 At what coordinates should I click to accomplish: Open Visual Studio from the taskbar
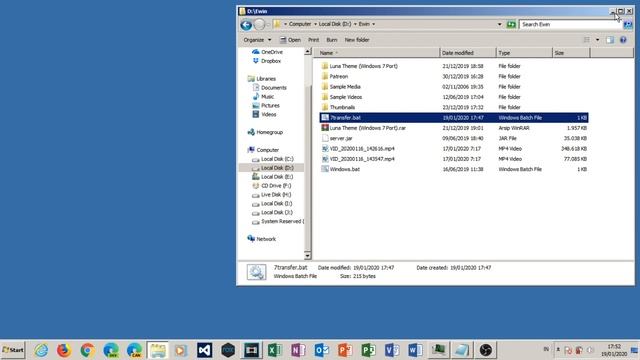click(x=204, y=350)
